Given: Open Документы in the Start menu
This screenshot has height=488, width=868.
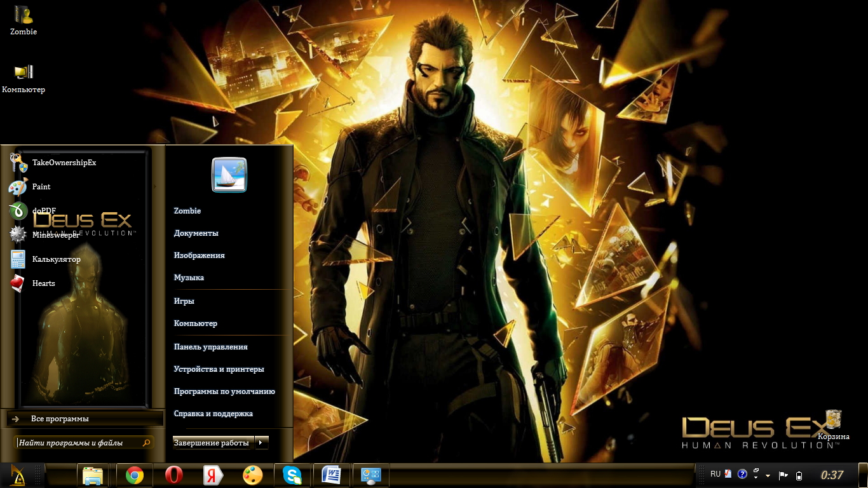Looking at the screenshot, I should click(196, 233).
